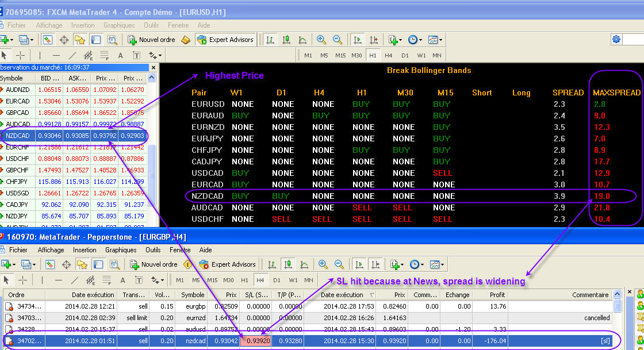Select the D1 timeframe in Pepperstone window
Screen dimensions: 644x350
pos(277,280)
